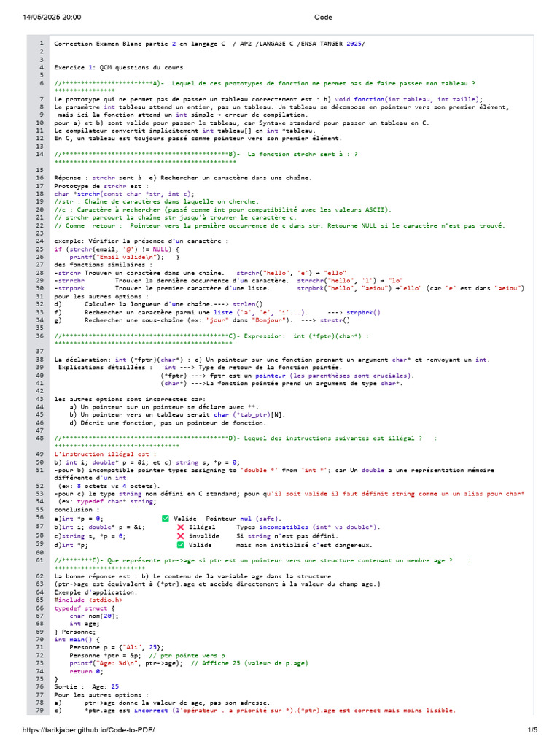Click "d) Décrit une fonction, pas un pointeur"

point(168,422)
